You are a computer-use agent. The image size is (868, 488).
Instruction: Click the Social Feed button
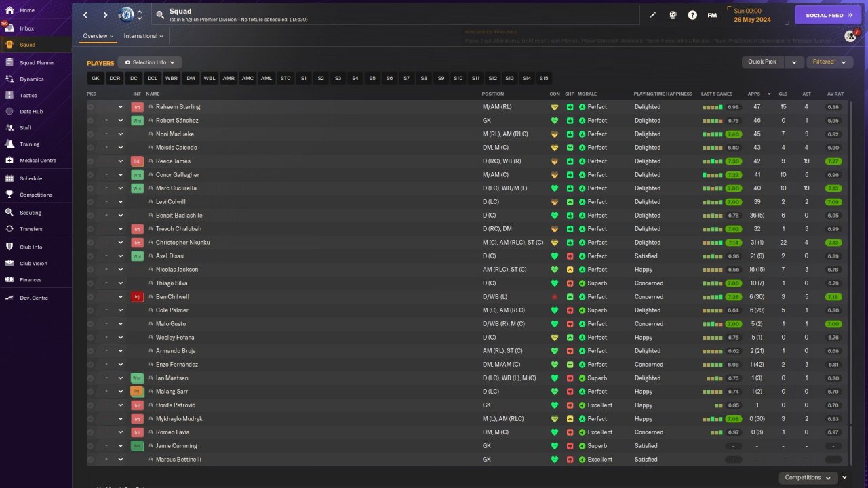tap(827, 15)
